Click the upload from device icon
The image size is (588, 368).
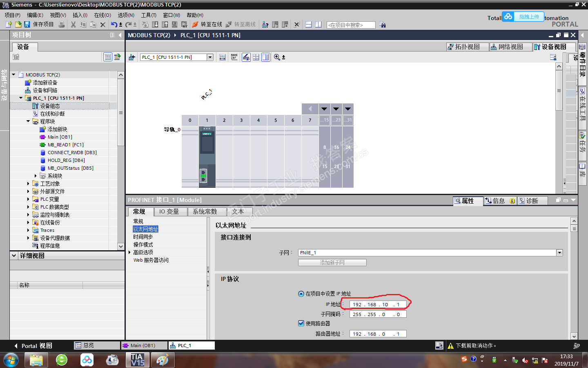pyautogui.click(x=165, y=25)
